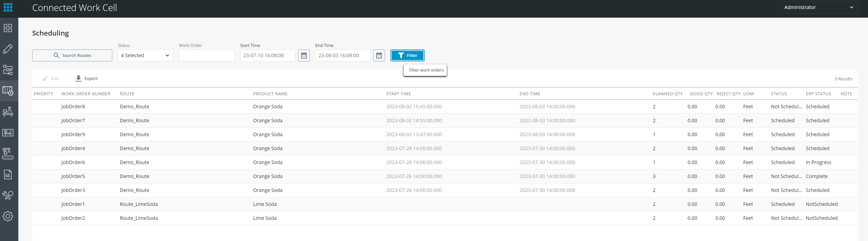Screen dimensions: 868x241
Task: Select the JobOrder6 row
Action: pyautogui.click(x=73, y=162)
